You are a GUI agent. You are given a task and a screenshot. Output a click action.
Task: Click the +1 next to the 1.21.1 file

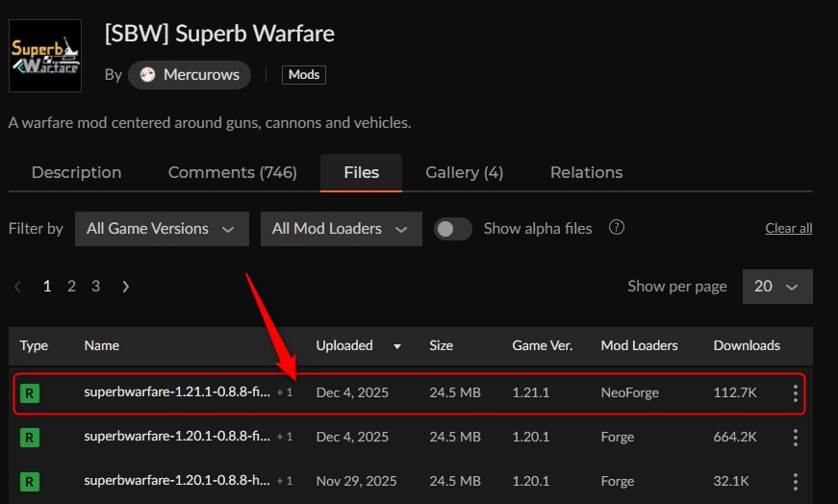[285, 392]
